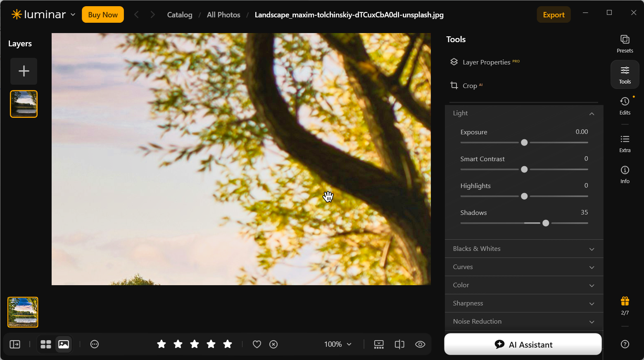Go to Catalog breadcrumb

pos(180,15)
